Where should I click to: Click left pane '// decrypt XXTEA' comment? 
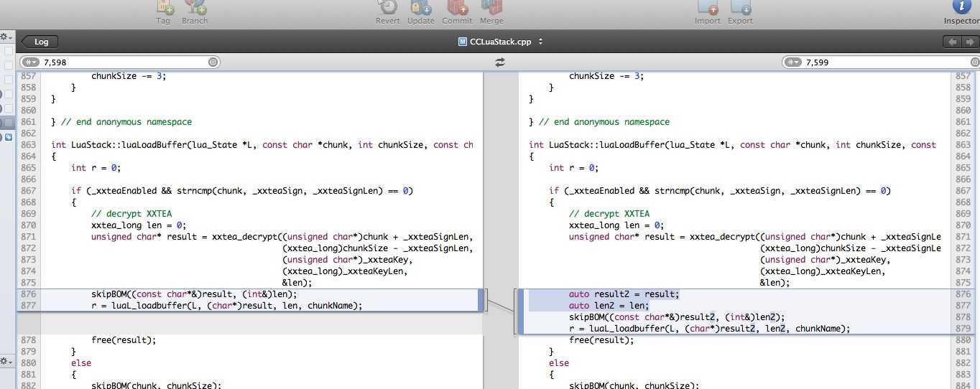(131, 214)
